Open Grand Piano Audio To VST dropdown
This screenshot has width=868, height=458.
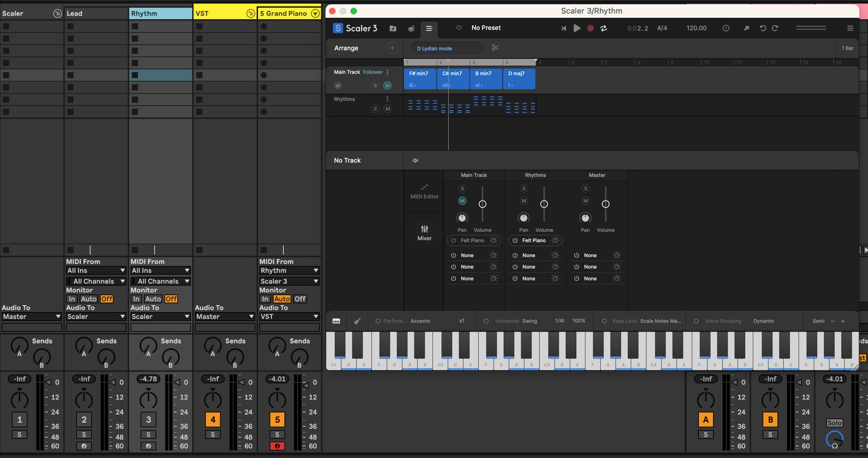point(289,317)
